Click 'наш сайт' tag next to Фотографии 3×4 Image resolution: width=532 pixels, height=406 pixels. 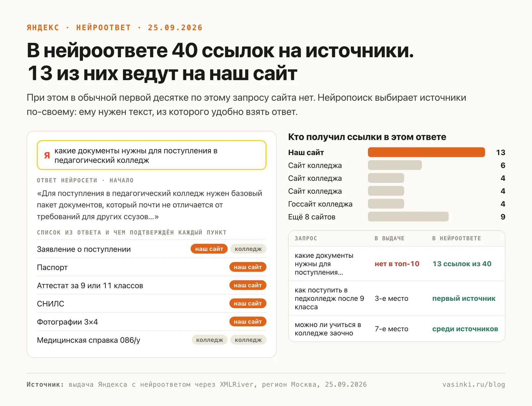click(x=248, y=322)
